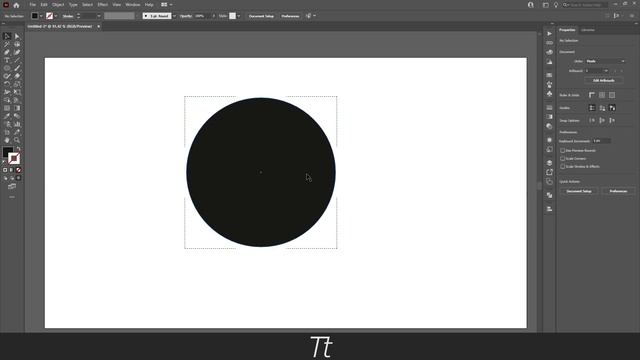Select the Curvature tool
This screenshot has height=360, width=640.
click(17, 52)
